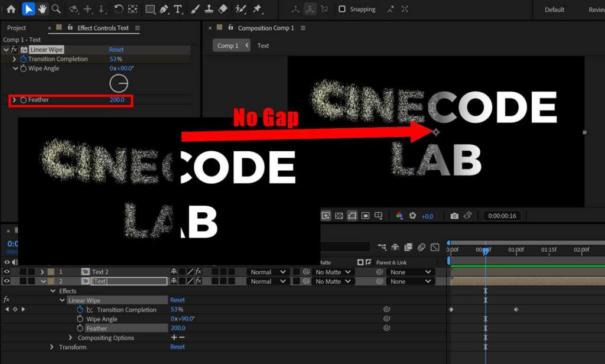Collapse the Wipe Angle property

point(15,69)
